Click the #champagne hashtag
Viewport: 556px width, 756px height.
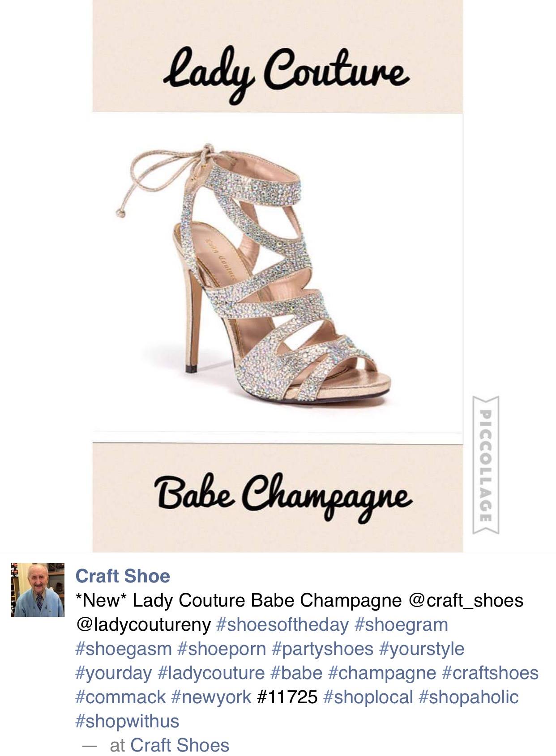[382, 673]
